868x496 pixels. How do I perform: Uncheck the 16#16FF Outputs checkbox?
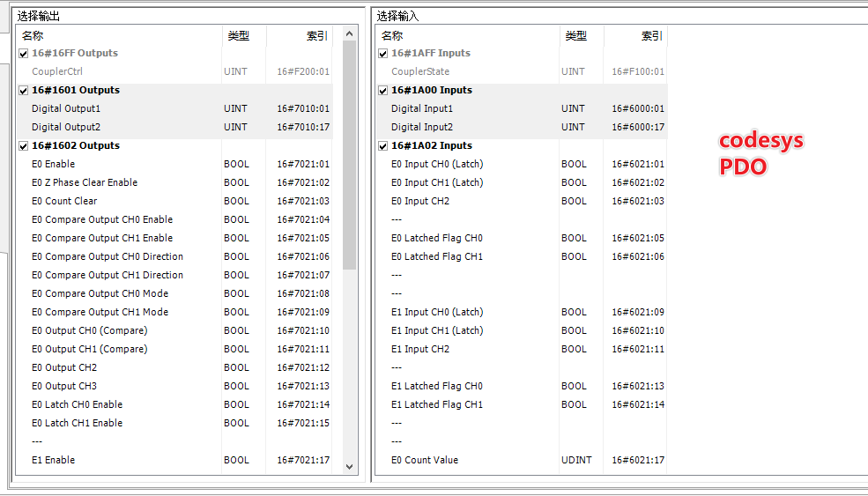(x=23, y=54)
